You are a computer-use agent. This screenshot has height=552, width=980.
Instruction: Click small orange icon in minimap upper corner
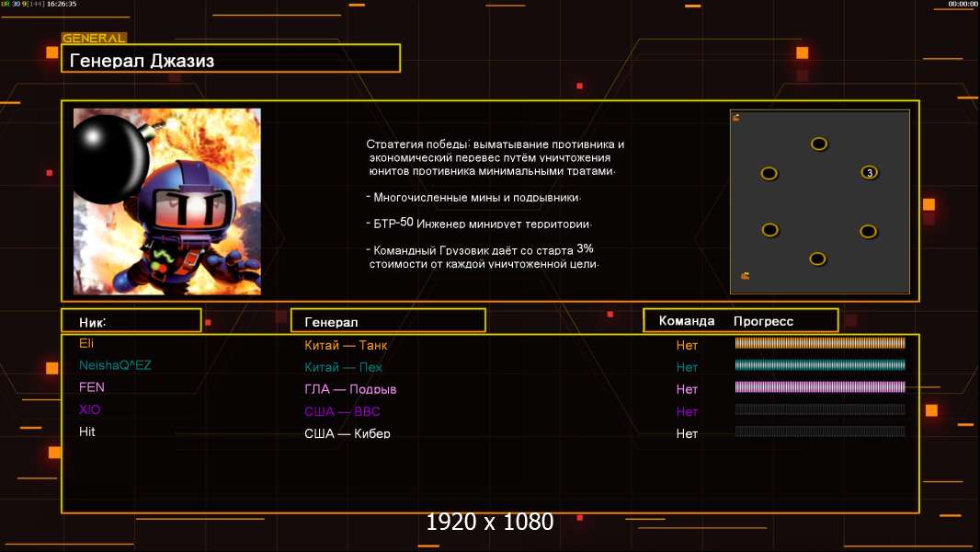click(736, 118)
